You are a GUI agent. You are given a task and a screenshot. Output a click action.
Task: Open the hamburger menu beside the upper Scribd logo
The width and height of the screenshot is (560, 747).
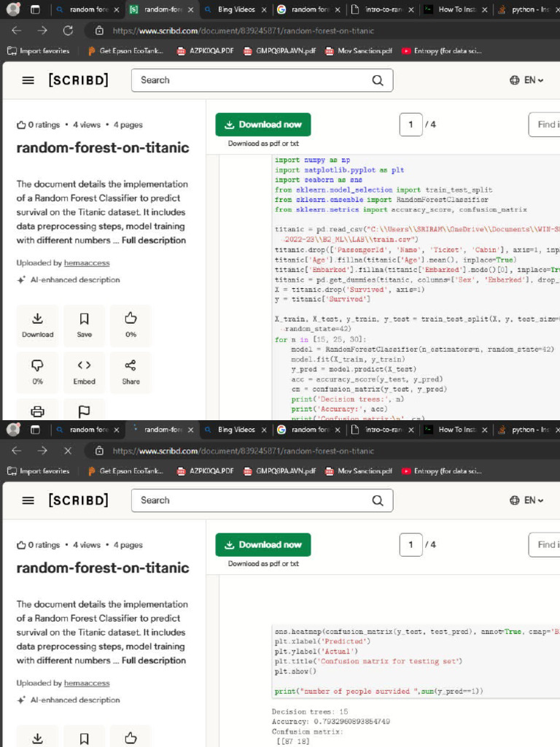click(x=28, y=80)
